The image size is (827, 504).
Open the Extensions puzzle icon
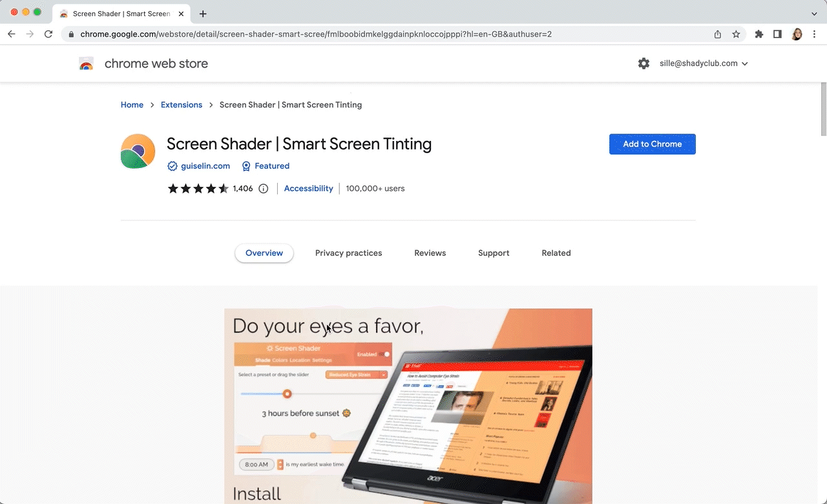click(759, 34)
